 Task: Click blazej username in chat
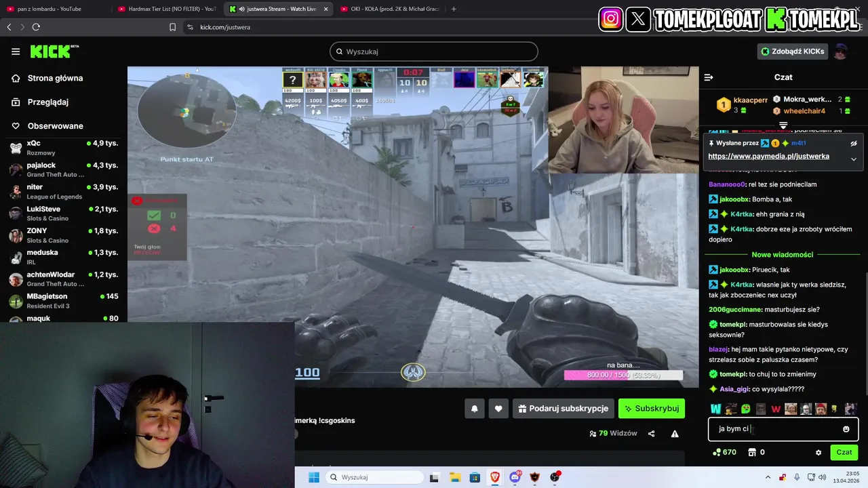(718, 350)
